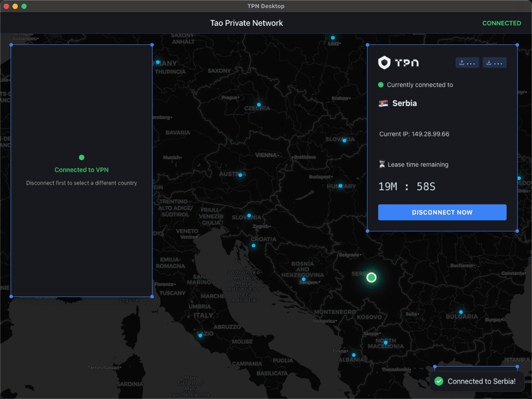
Task: Click the download stats indicator button
Action: tap(494, 63)
